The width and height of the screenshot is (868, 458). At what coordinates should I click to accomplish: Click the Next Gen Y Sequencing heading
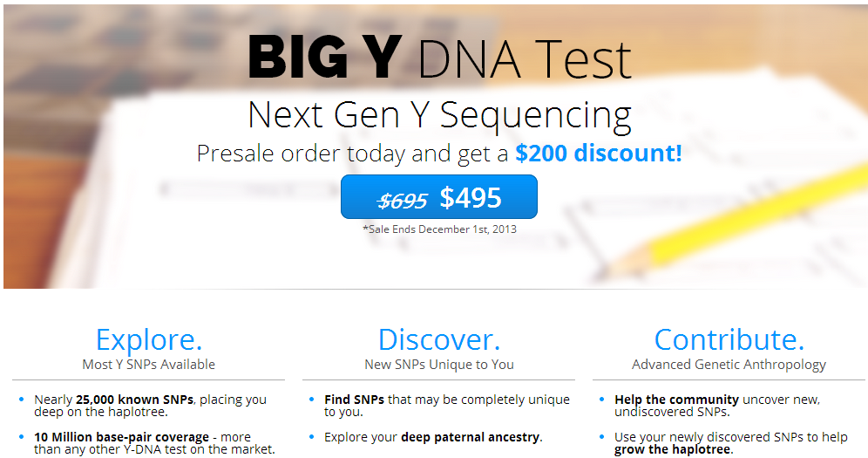pyautogui.click(x=439, y=115)
